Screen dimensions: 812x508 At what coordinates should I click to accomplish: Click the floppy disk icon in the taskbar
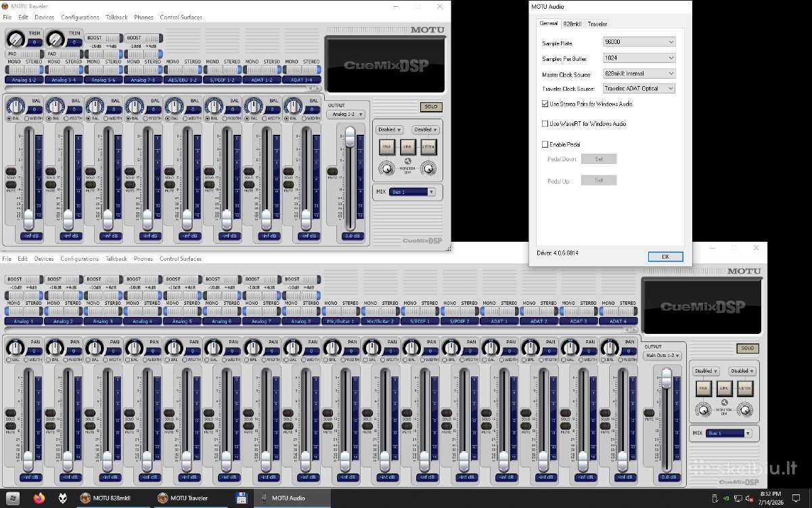point(241,498)
